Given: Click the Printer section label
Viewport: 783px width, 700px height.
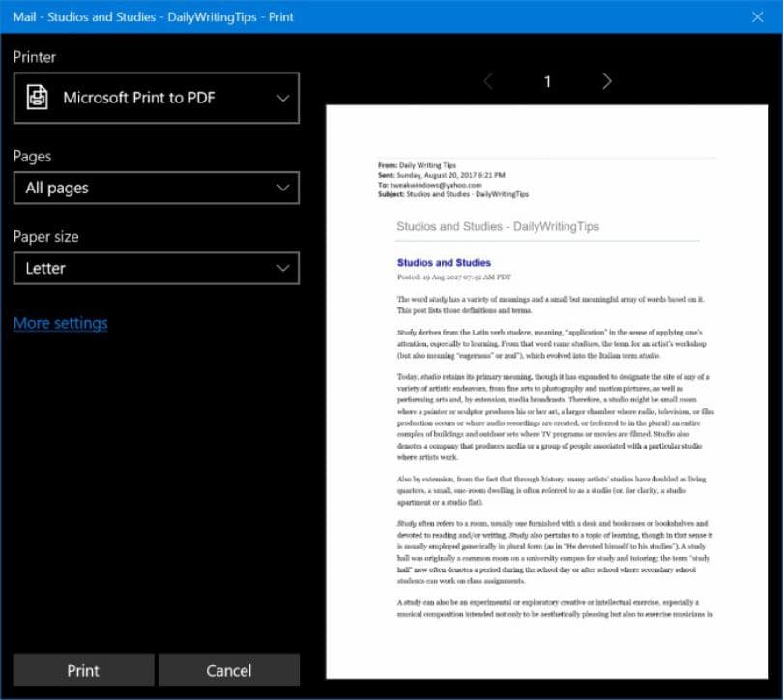Looking at the screenshot, I should 35,57.
